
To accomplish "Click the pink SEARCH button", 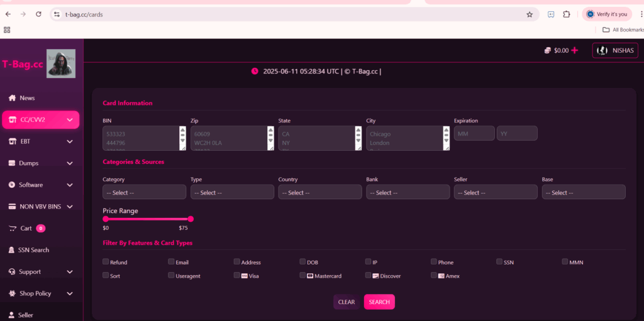I will (379, 302).
